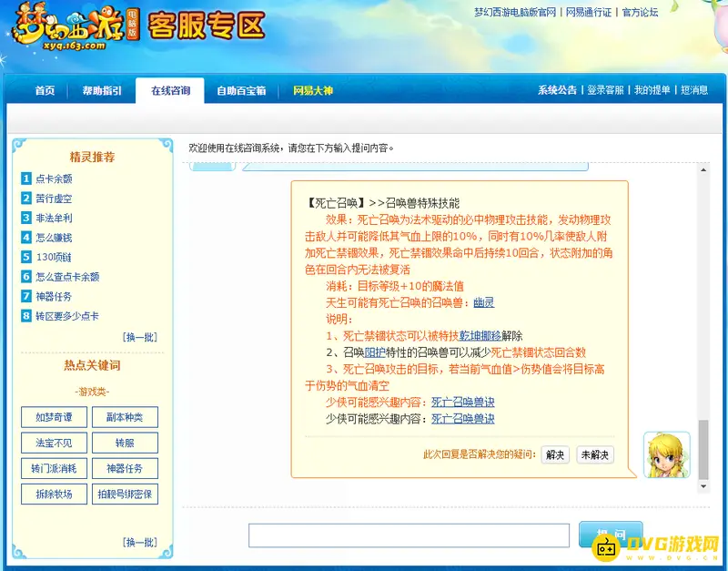Click number 3 icon beside 非法牟利
Screen dimensions: 728x571
(26, 218)
